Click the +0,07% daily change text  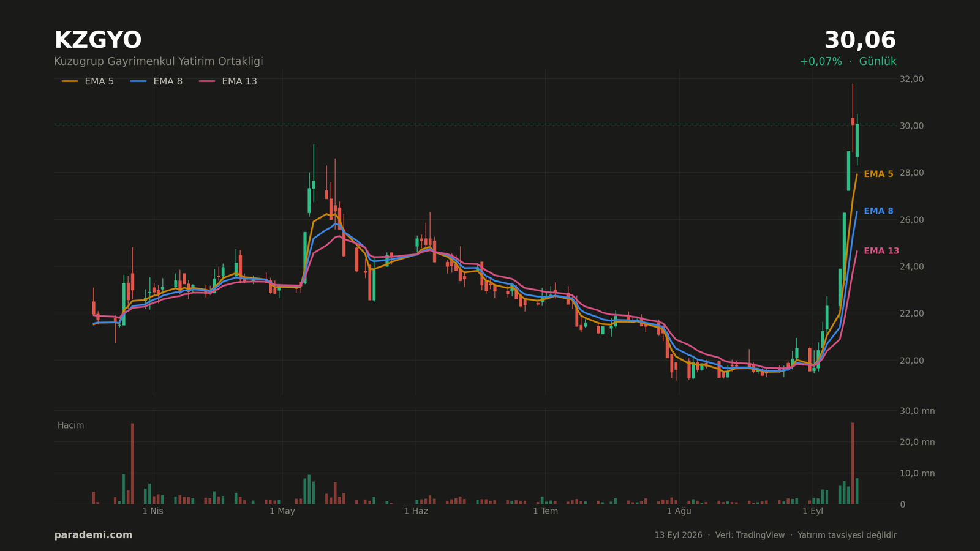coord(821,61)
